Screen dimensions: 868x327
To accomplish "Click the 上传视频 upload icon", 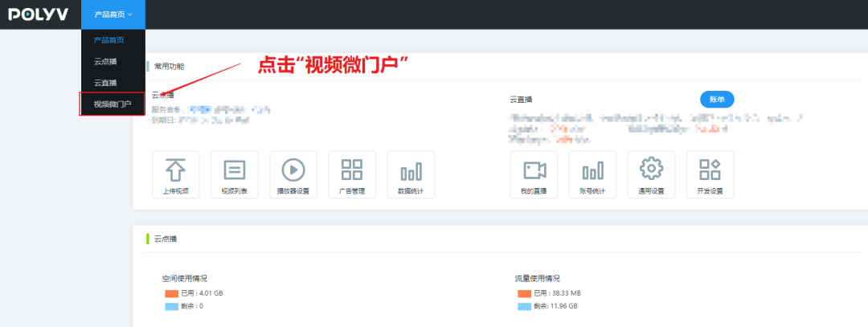I will [x=175, y=170].
